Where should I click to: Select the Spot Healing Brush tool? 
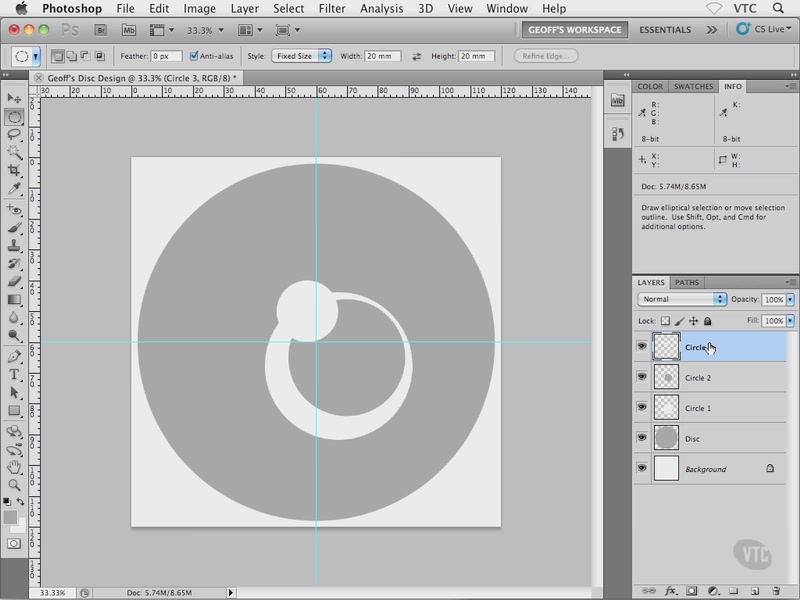tap(14, 210)
